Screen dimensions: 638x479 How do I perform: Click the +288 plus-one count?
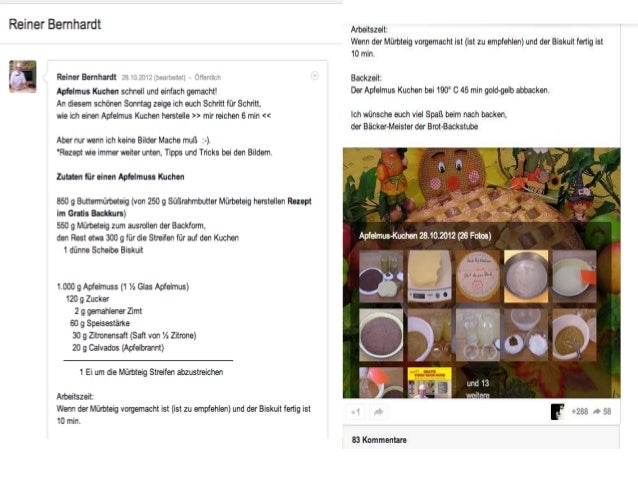click(579, 412)
